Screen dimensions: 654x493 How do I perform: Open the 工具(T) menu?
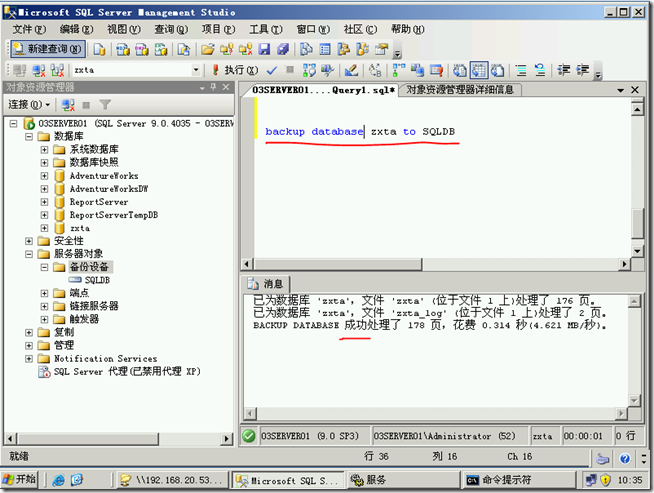point(266,29)
